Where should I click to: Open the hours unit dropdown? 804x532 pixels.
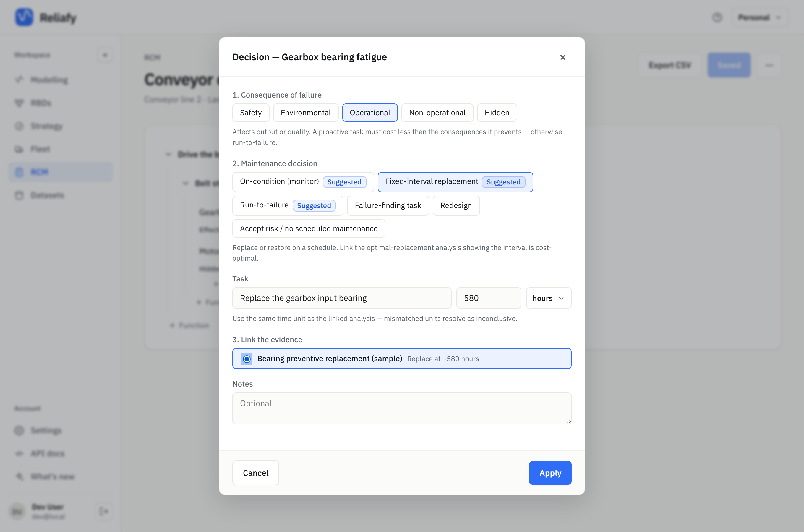[548, 298]
